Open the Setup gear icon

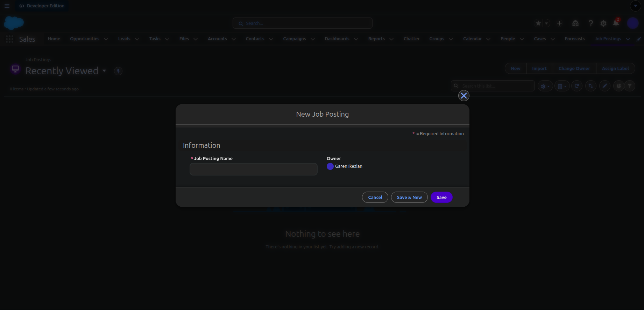603,23
